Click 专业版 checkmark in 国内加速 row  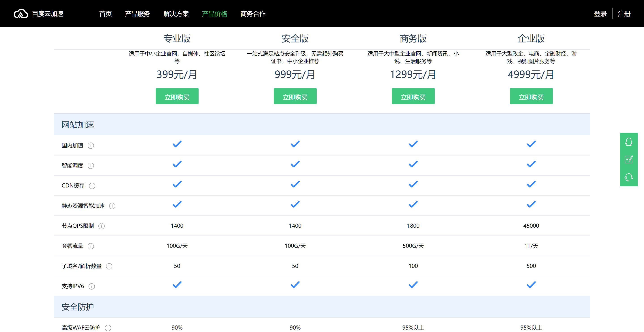point(177,144)
